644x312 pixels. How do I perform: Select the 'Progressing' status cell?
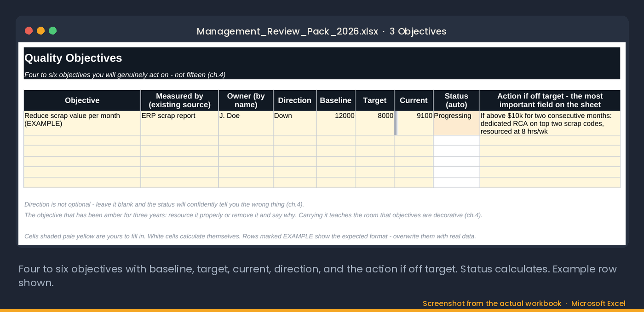[x=456, y=123]
